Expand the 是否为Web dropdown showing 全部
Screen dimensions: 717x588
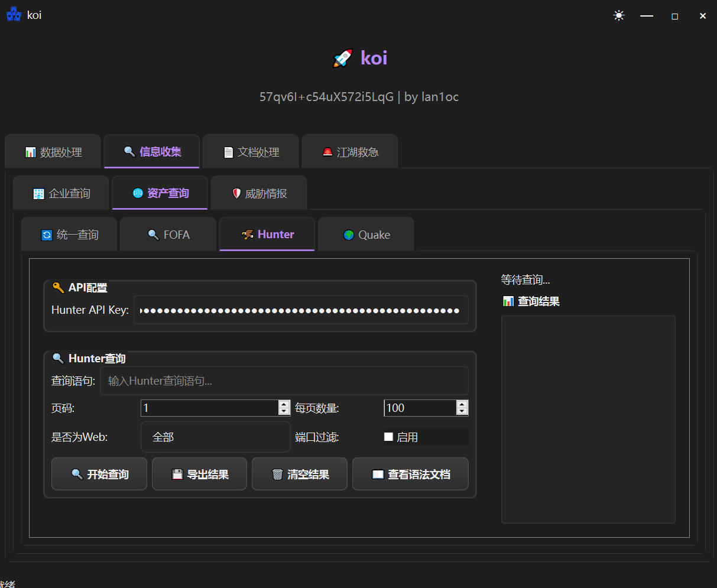coord(216,437)
